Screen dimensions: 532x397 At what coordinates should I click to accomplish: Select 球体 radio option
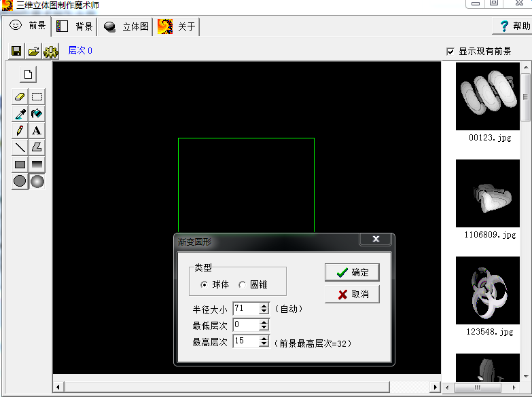[204, 285]
